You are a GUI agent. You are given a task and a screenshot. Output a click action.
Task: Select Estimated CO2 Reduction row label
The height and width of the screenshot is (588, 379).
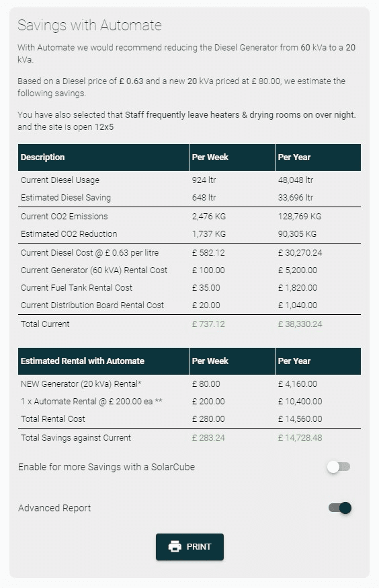pyautogui.click(x=69, y=234)
